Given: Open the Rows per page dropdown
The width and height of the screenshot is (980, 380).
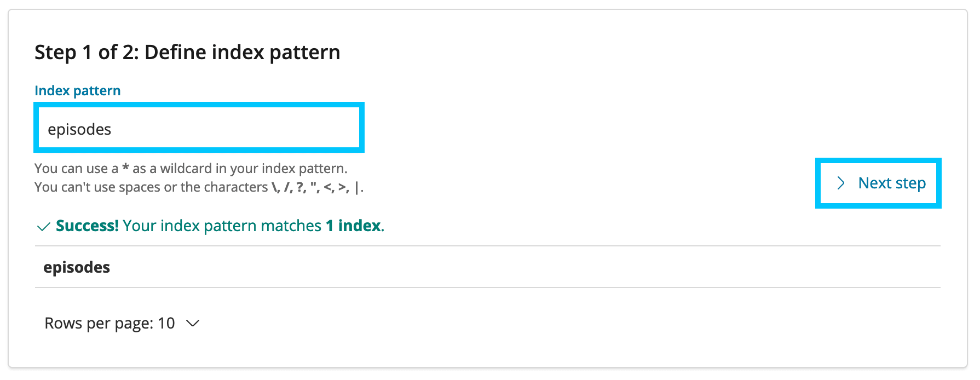Looking at the screenshot, I should click(122, 324).
